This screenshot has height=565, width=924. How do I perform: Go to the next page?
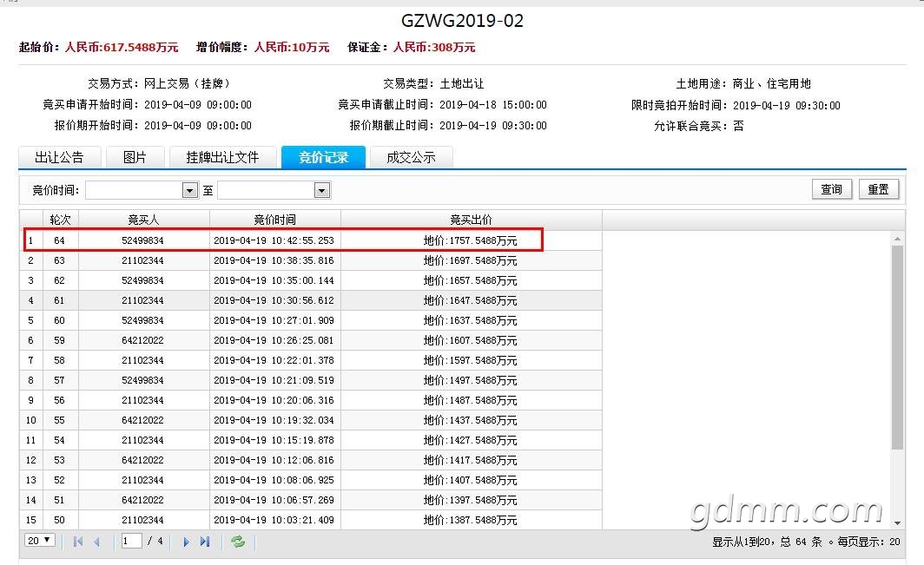[x=186, y=542]
